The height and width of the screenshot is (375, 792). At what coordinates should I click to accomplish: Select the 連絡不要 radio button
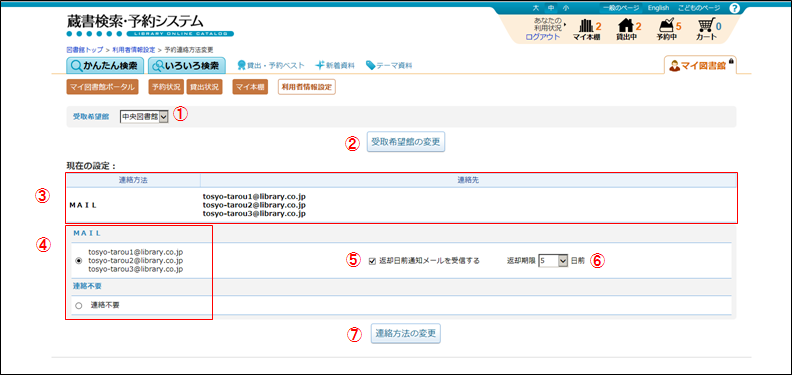[x=78, y=305]
